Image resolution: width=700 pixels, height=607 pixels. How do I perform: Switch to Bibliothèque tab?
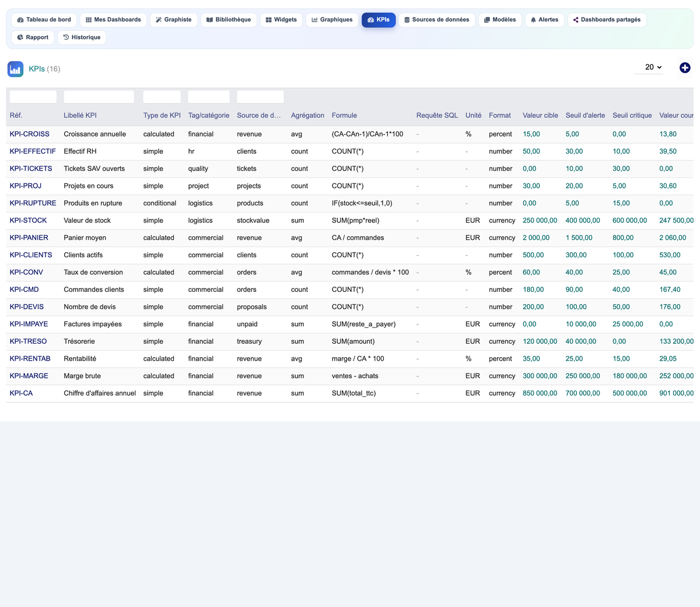pos(229,20)
